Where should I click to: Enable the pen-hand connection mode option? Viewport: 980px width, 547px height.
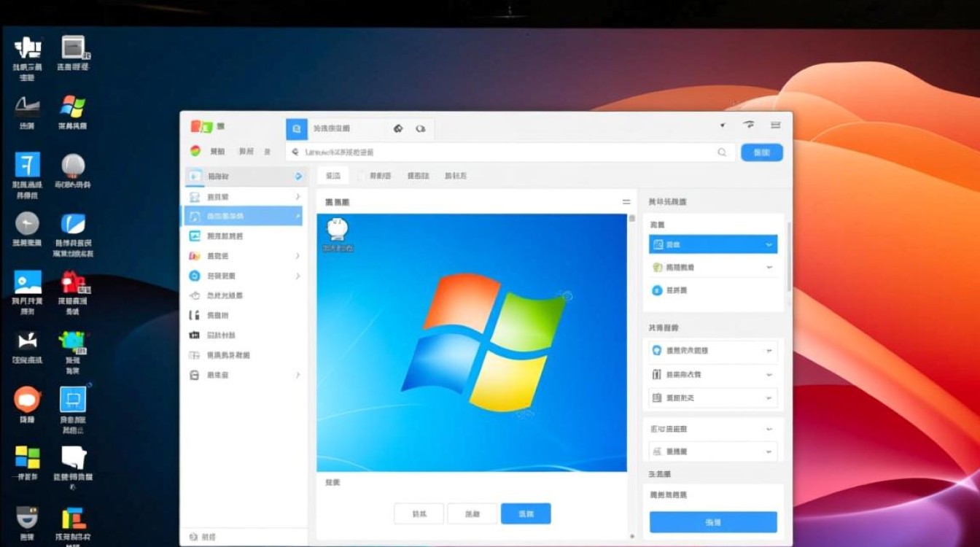pos(713,267)
